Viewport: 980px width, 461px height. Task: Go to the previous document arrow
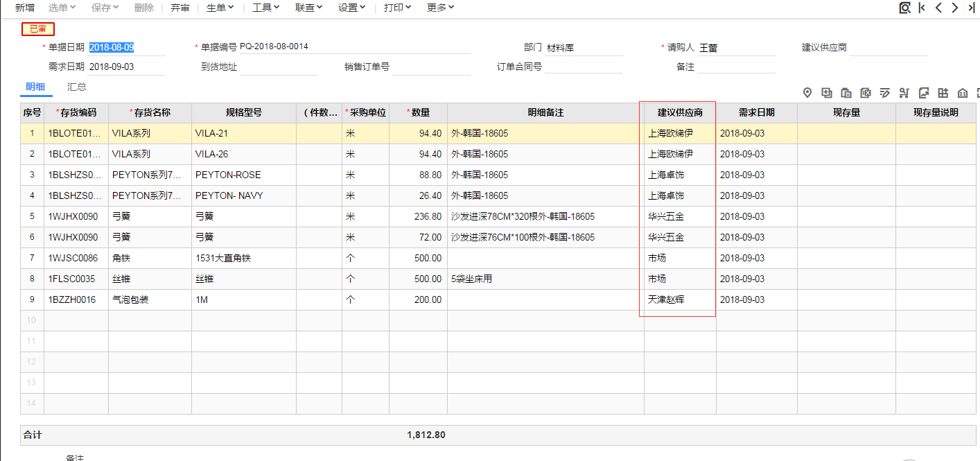tap(938, 8)
